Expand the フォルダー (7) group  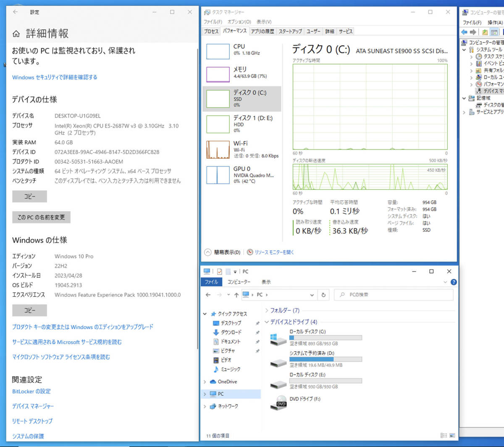tap(267, 311)
